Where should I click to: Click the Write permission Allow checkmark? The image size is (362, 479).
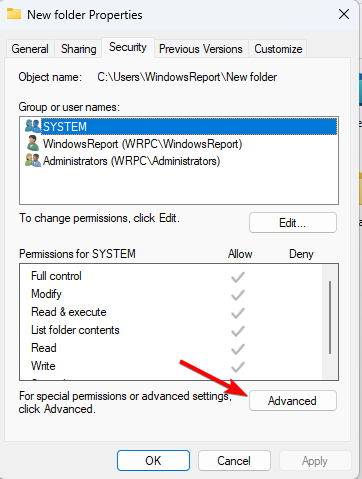(238, 367)
